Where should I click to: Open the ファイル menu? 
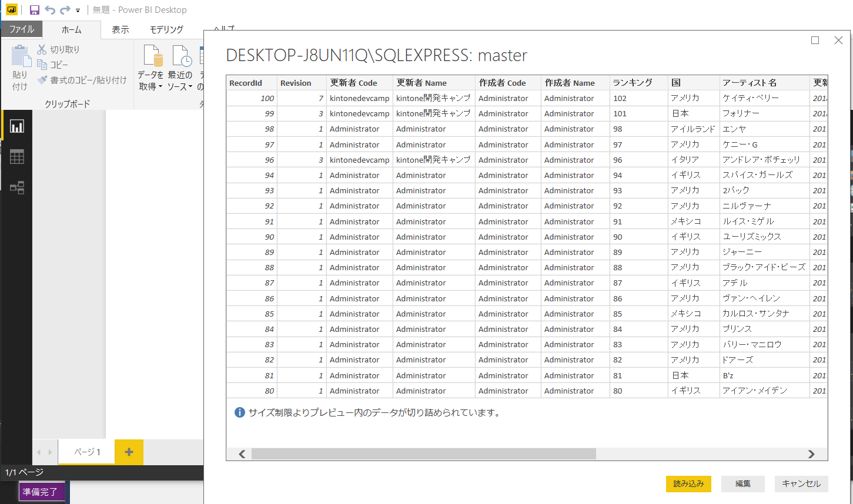pos(21,28)
